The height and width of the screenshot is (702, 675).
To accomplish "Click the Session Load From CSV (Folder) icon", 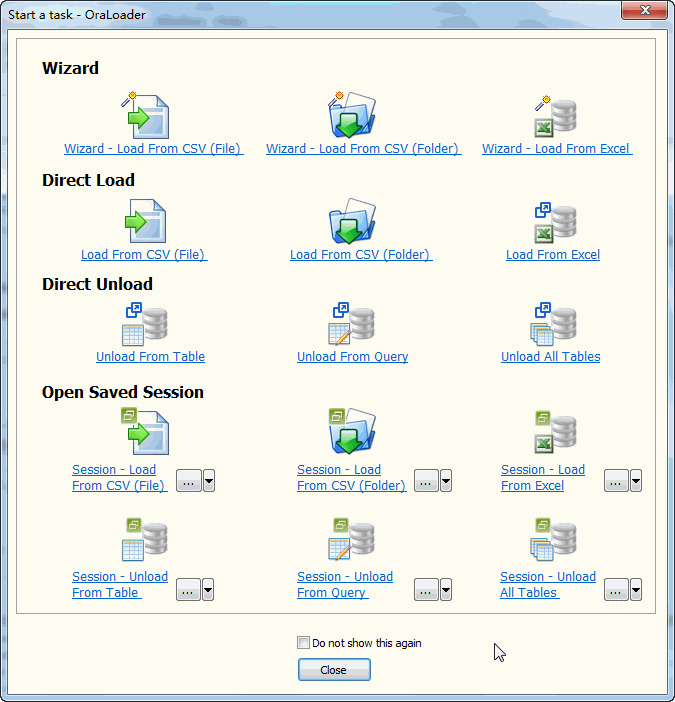I will point(352,431).
